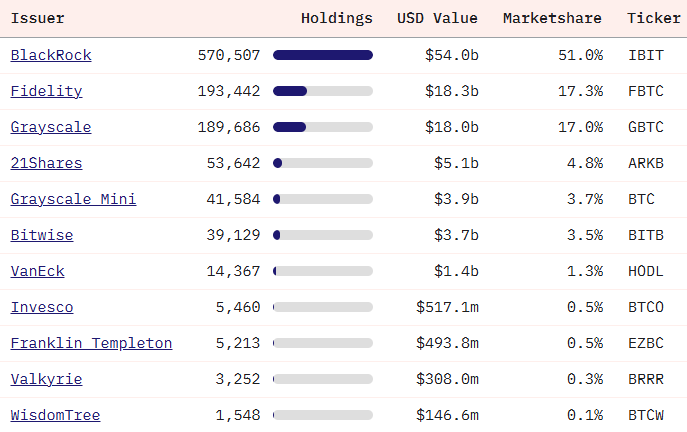687x432 pixels.
Task: Open the Valkyrie issuer link
Action: pyautogui.click(x=47, y=379)
